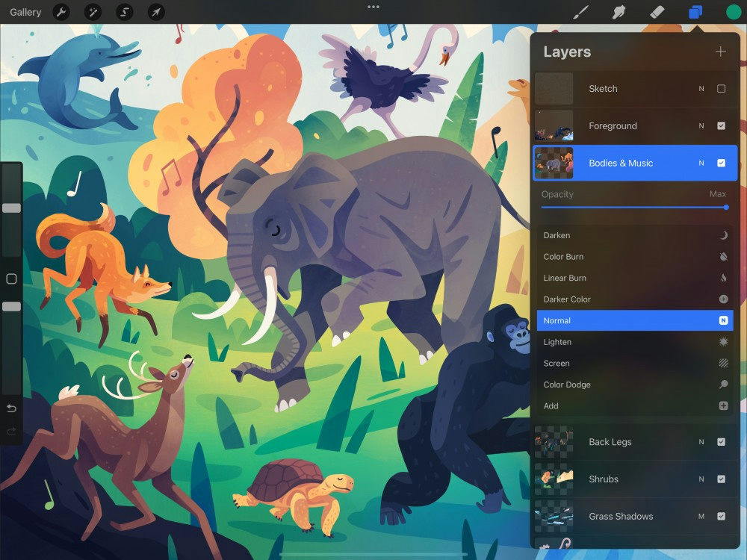The width and height of the screenshot is (747, 560).
Task: Hide the Bodies & Music layer
Action: pyautogui.click(x=722, y=163)
